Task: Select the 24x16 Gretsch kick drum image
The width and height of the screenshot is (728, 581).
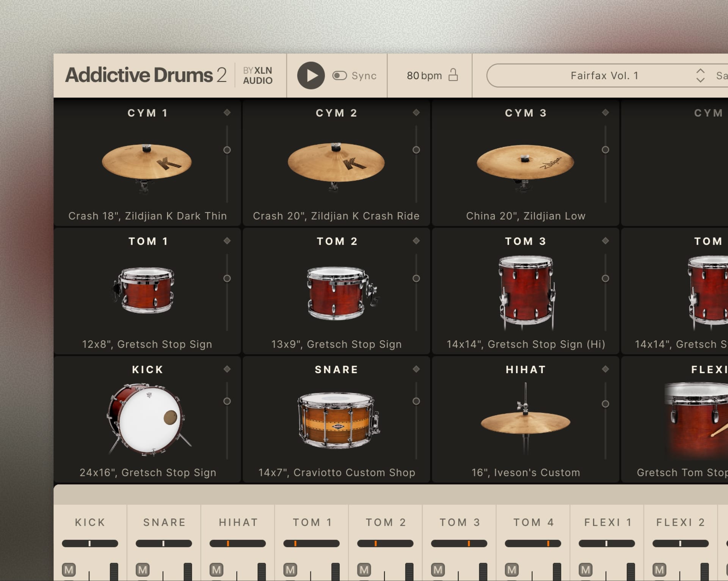Action: (x=149, y=419)
